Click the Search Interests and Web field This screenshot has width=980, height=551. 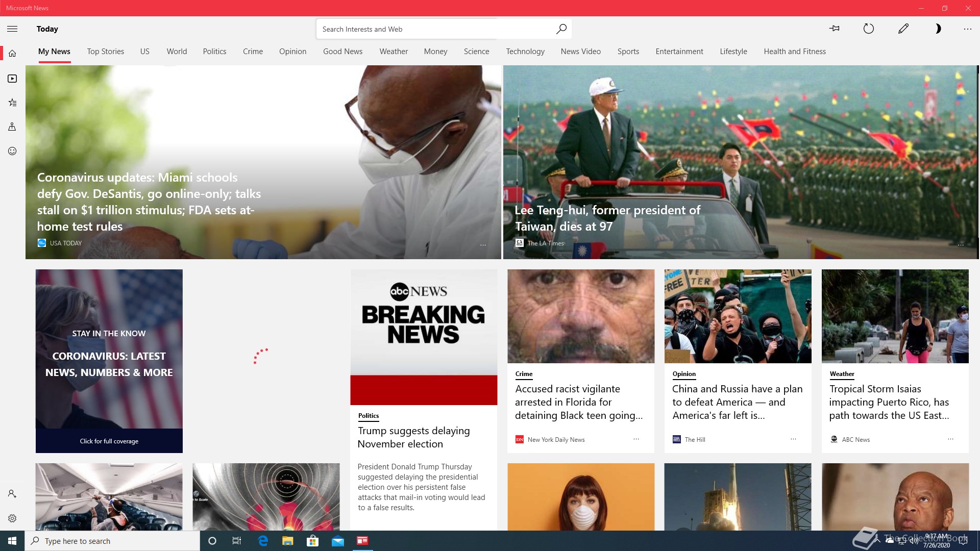pos(434,29)
